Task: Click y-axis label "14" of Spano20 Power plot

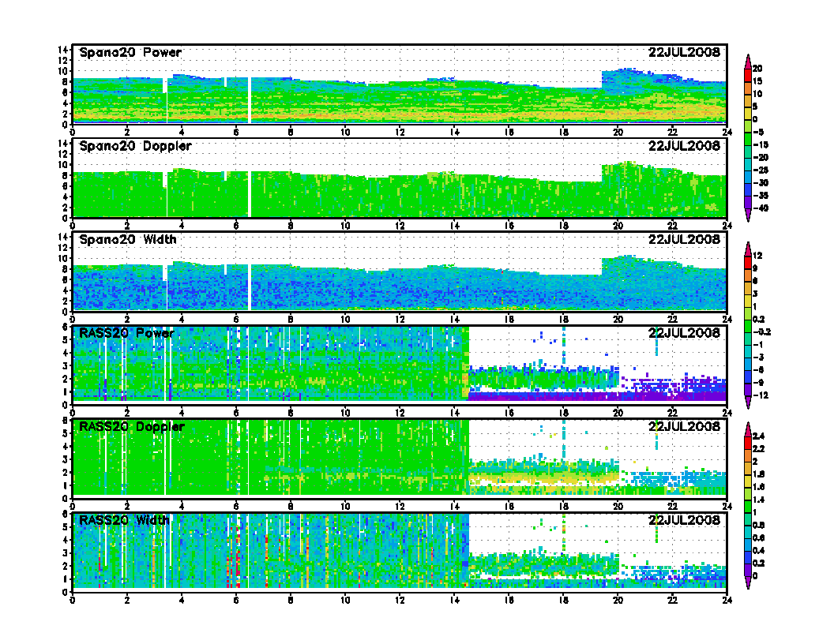Action: point(62,50)
